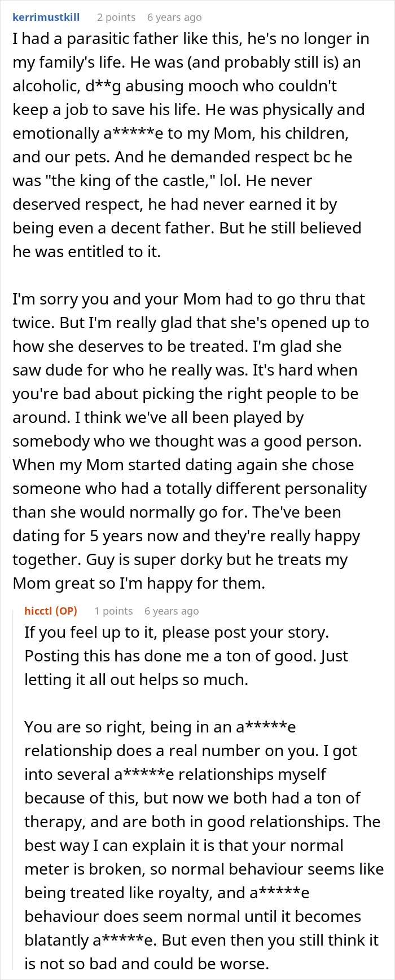Collapse reply thread using the left vertical line
The width and height of the screenshot is (395, 980).
pos(14,789)
